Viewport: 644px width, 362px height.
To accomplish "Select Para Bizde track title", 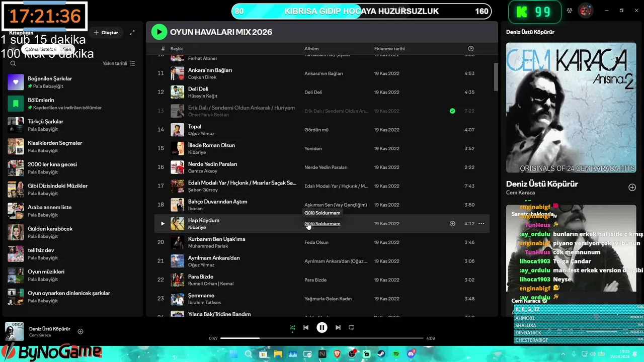I will (201, 277).
